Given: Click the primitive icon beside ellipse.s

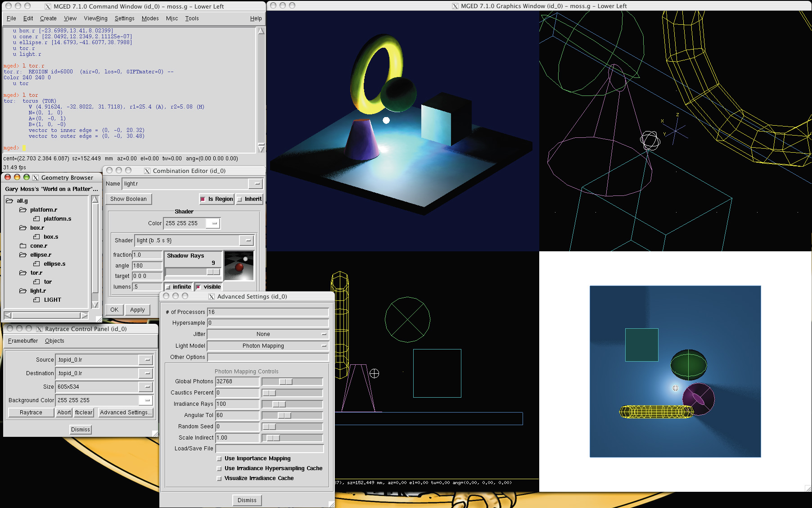Looking at the screenshot, I should (x=36, y=264).
